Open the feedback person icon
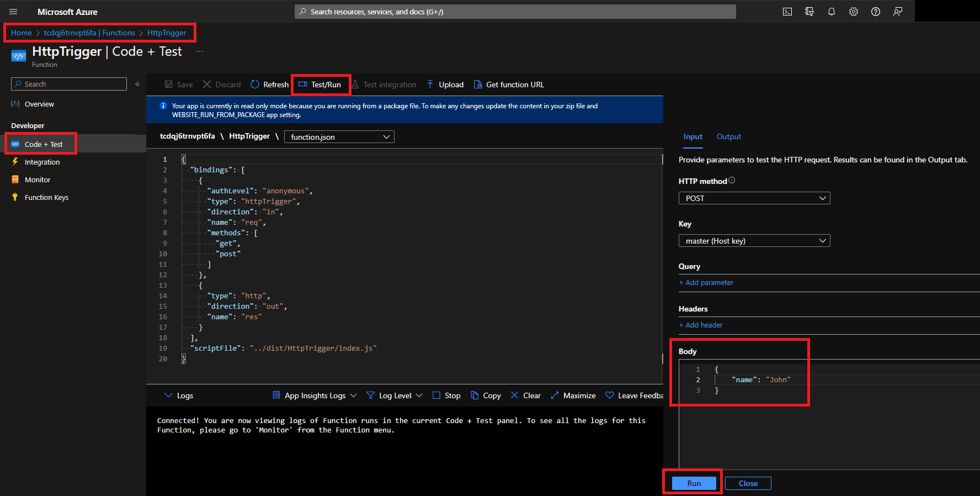 [x=898, y=12]
